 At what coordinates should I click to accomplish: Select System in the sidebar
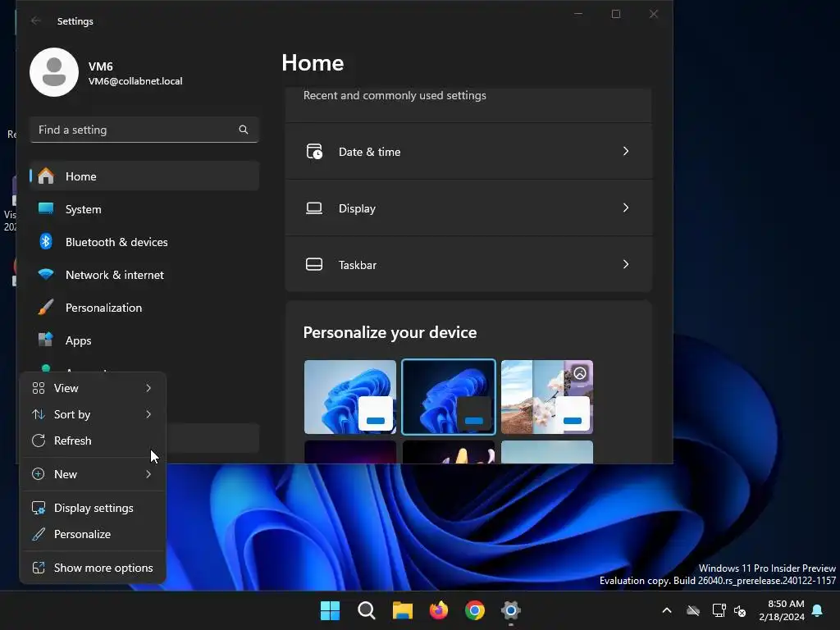pyautogui.click(x=144, y=209)
